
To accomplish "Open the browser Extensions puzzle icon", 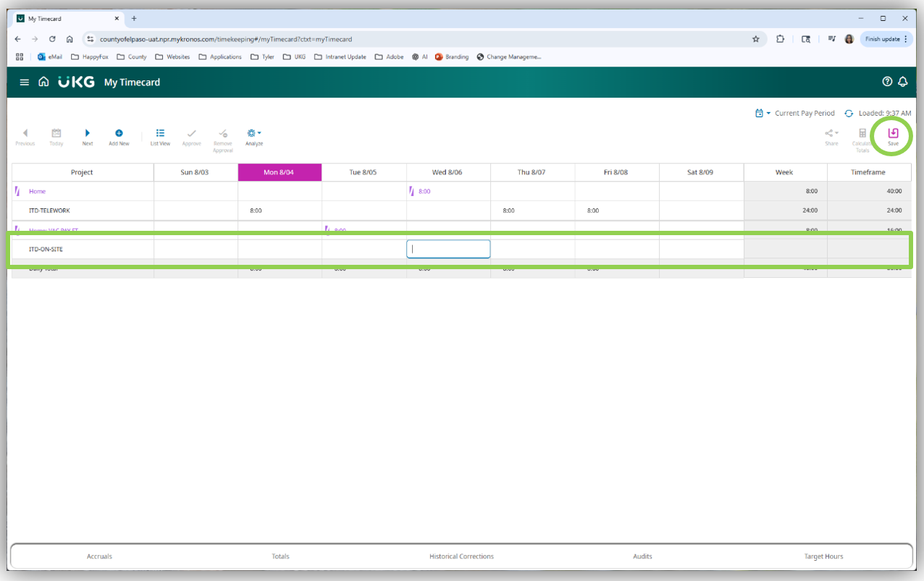I will coord(781,39).
